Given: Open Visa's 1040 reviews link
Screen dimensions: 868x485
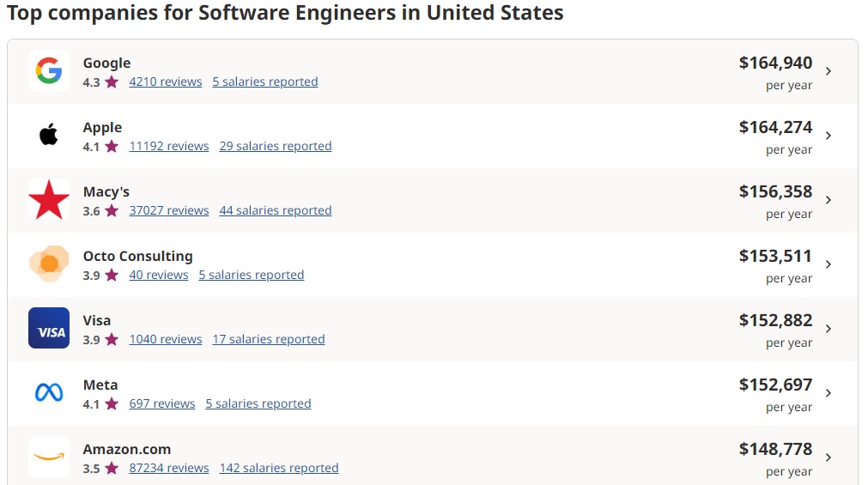Looking at the screenshot, I should 166,339.
